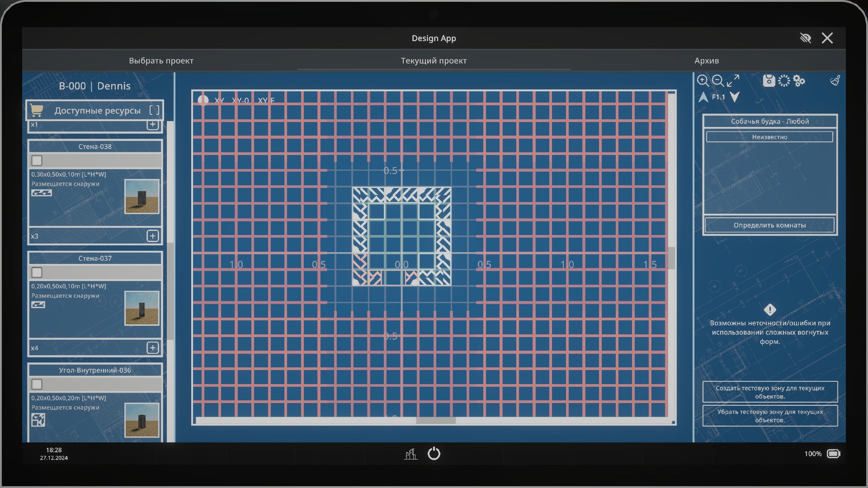The height and width of the screenshot is (488, 868).
Task: Go up one floor with the up arrow
Action: click(x=703, y=97)
